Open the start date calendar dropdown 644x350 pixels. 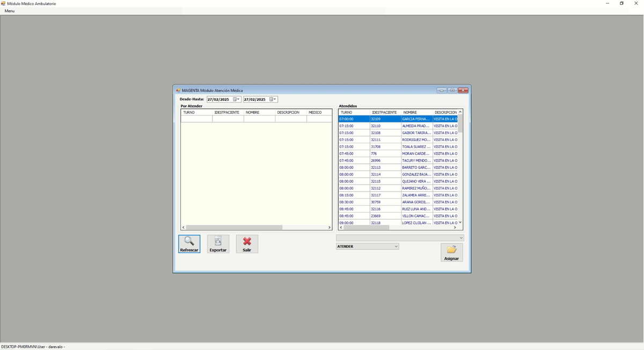click(x=237, y=99)
